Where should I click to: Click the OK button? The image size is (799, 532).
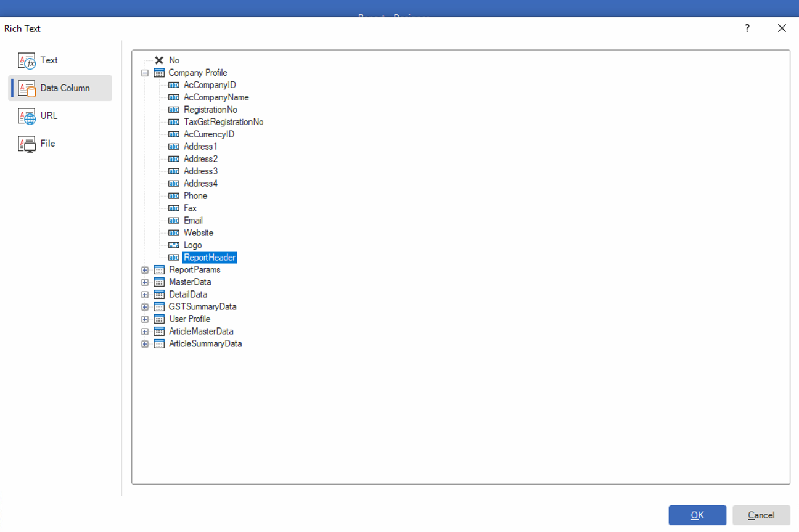click(x=697, y=515)
